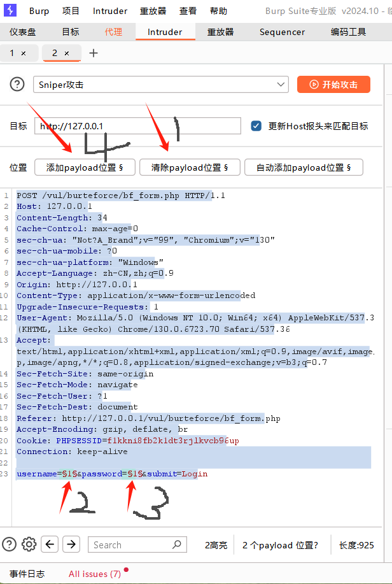Click the Cookie PHPSESSID value
The width and height of the screenshot is (392, 584).
pyautogui.click(x=173, y=441)
